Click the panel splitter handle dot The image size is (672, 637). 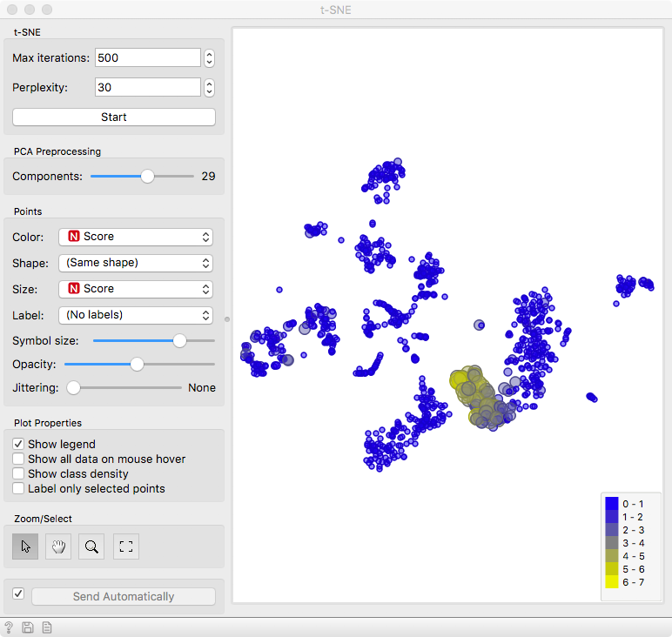tap(227, 319)
